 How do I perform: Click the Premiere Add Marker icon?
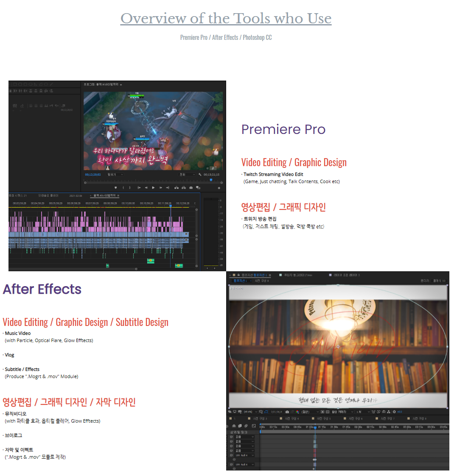point(115,188)
